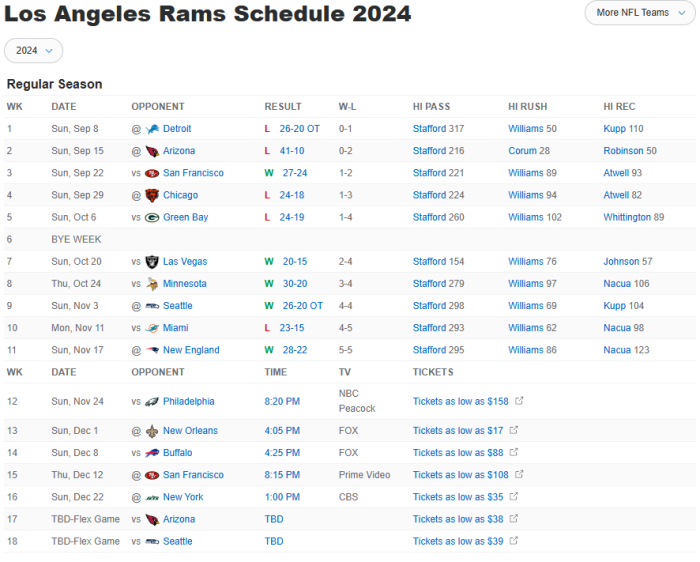Open the San Francisco 27-24 game result
The height and width of the screenshot is (562, 700).
point(294,173)
